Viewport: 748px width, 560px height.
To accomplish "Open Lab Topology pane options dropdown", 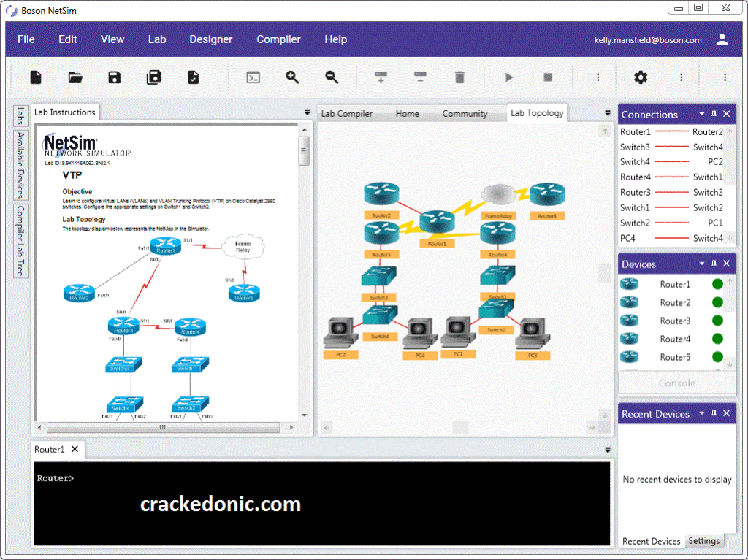I will [x=607, y=113].
